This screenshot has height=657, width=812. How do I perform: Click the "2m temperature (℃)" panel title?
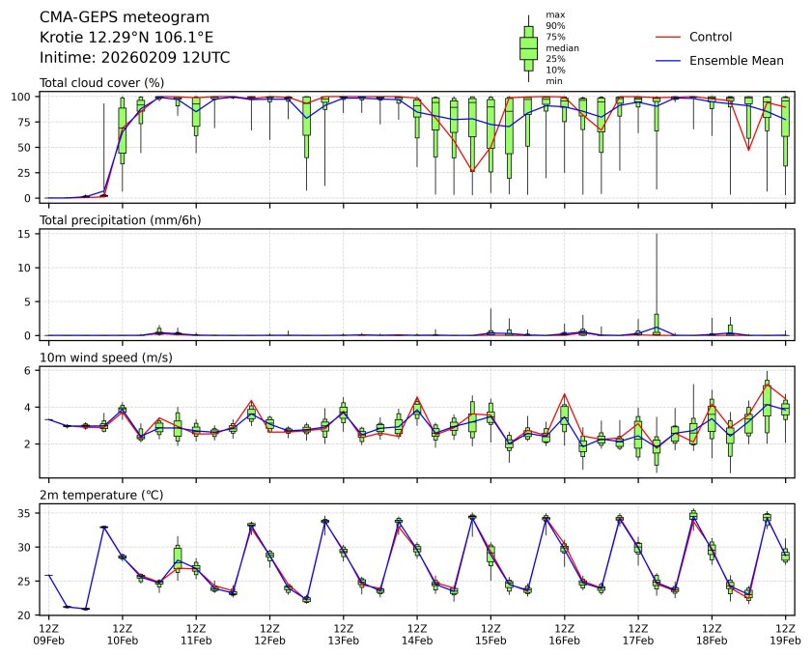point(101,495)
